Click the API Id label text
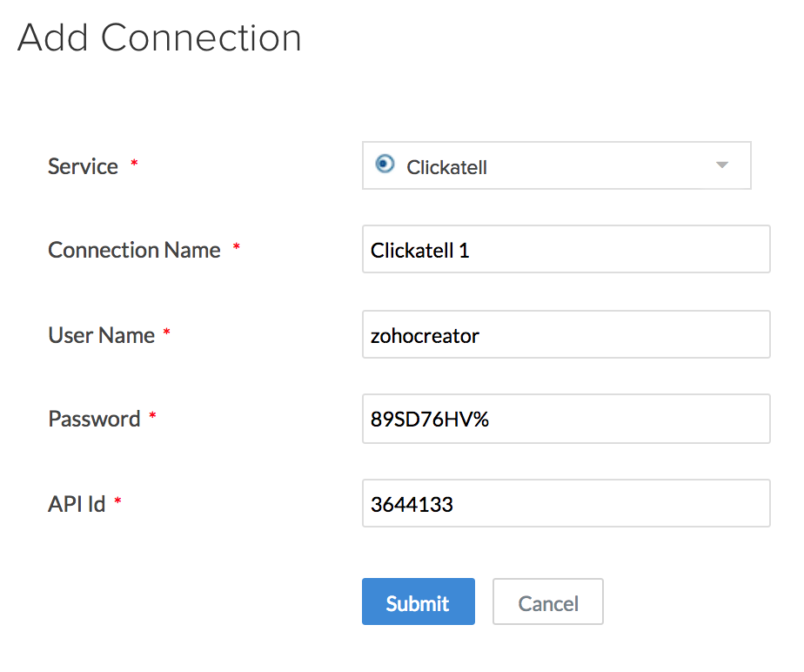The height and width of the screenshot is (672, 804). (77, 503)
